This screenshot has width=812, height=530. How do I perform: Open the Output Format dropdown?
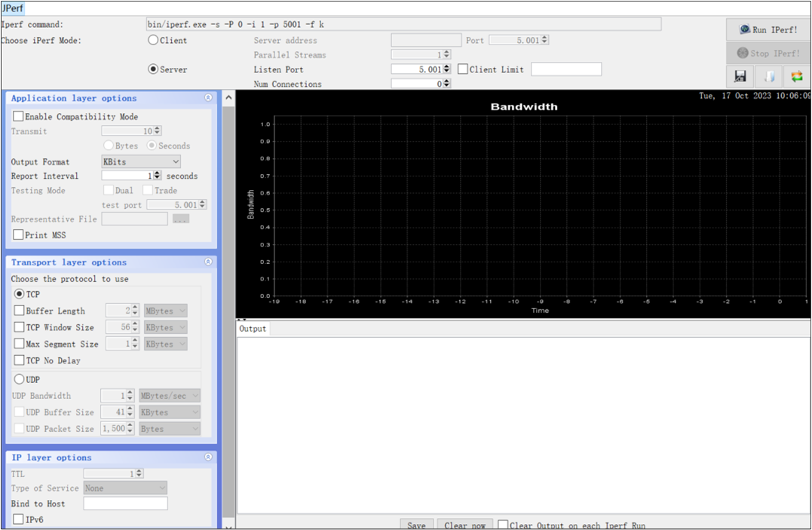(x=140, y=161)
